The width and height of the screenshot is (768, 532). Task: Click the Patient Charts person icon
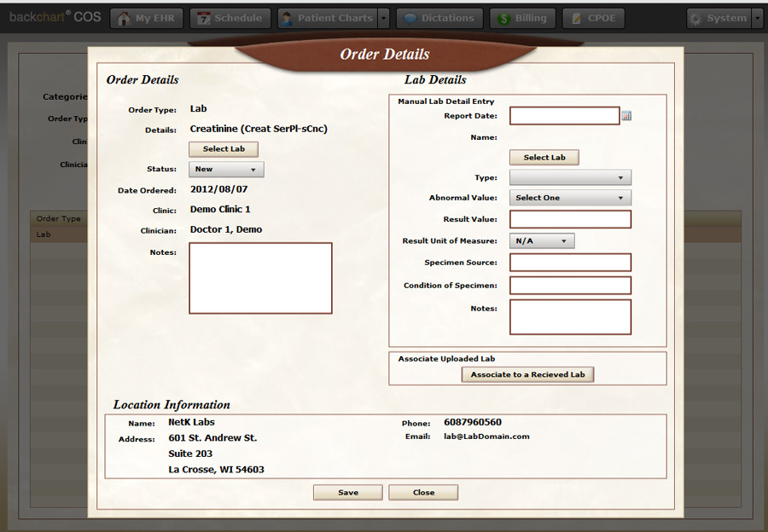coord(288,19)
